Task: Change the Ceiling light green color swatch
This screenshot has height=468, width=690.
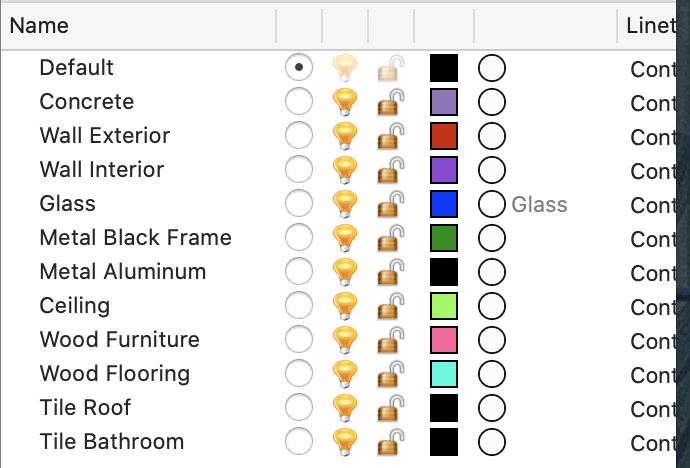Action: 444,306
